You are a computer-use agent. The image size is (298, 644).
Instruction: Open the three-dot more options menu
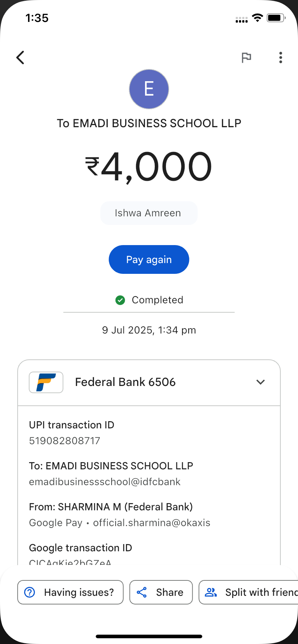(281, 57)
